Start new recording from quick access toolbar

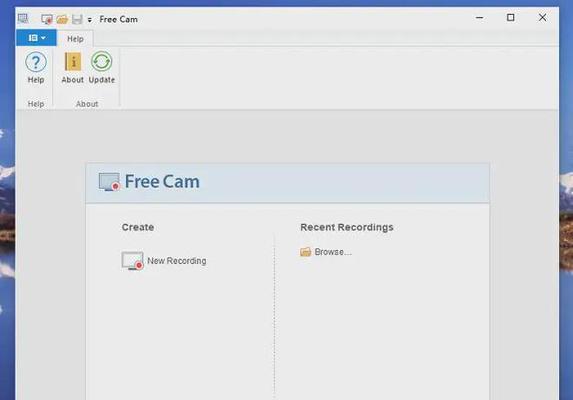click(x=47, y=19)
